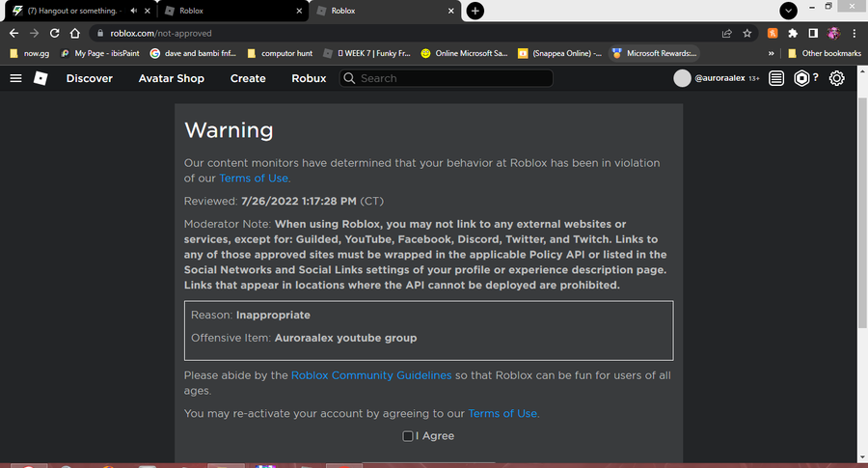The height and width of the screenshot is (468, 868).
Task: Open the Discover menu item
Action: click(90, 78)
